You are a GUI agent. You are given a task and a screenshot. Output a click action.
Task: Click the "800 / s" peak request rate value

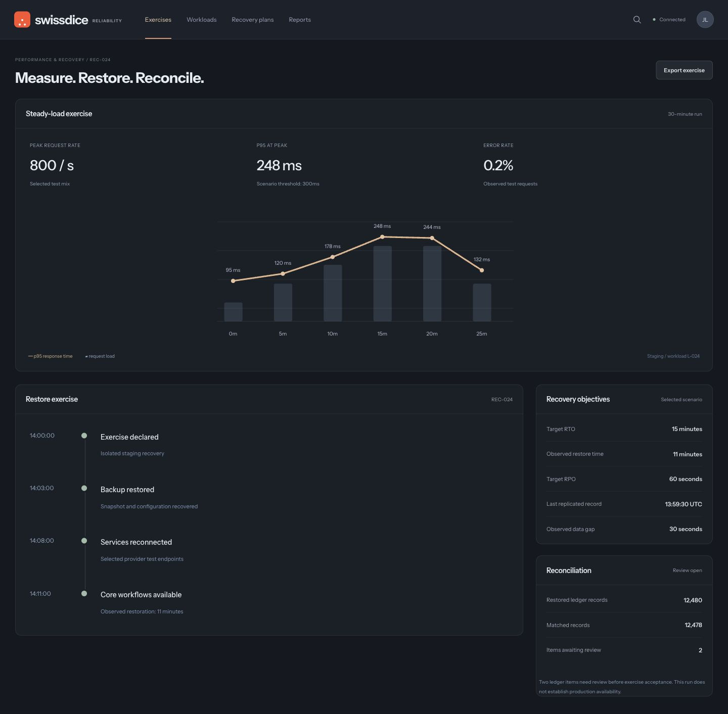click(52, 165)
